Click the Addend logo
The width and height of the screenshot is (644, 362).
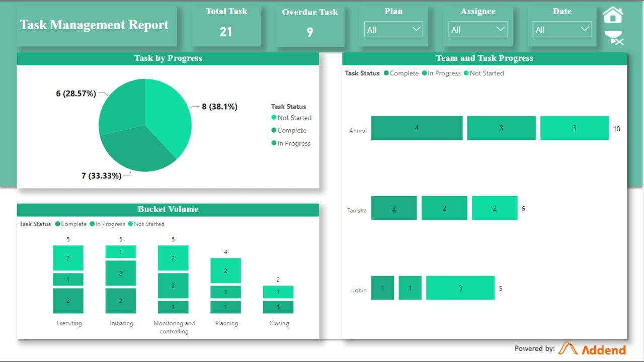point(592,349)
